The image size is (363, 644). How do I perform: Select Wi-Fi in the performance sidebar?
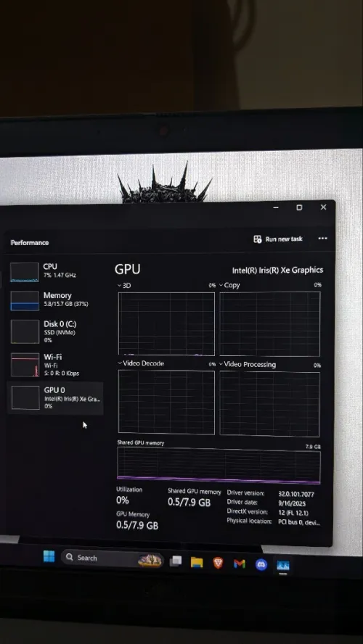(55, 365)
